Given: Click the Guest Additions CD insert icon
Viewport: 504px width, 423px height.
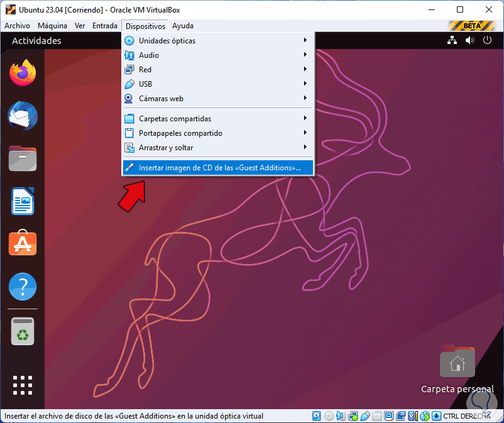Looking at the screenshot, I should [129, 167].
